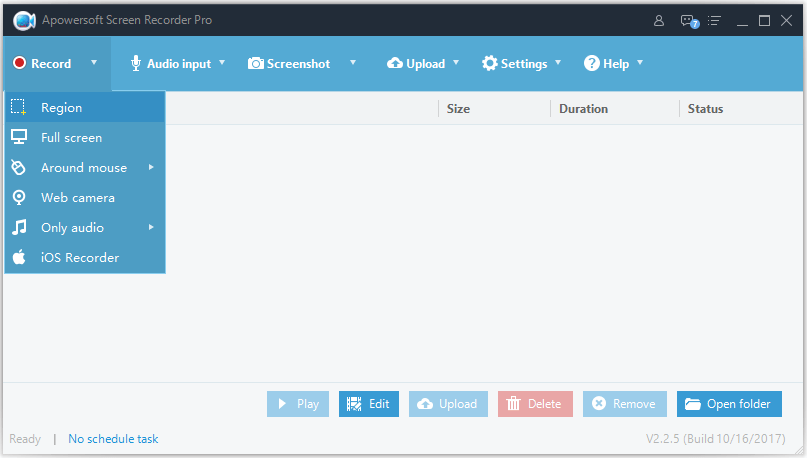The width and height of the screenshot is (807, 458).
Task: Click the Play button
Action: pos(298,404)
